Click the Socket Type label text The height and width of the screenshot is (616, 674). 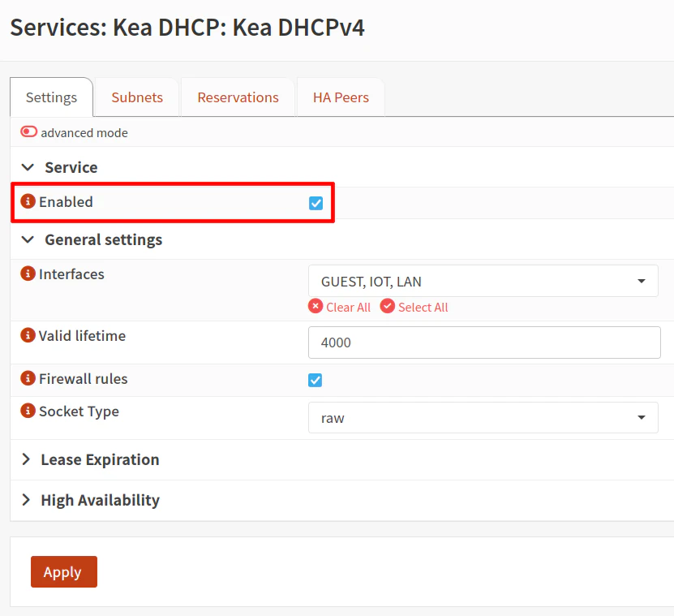tap(79, 411)
